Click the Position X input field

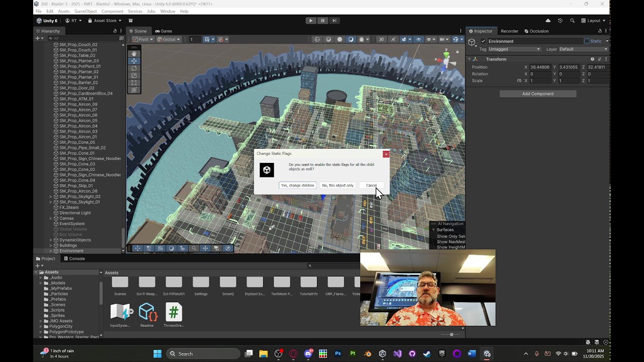[x=540, y=67]
